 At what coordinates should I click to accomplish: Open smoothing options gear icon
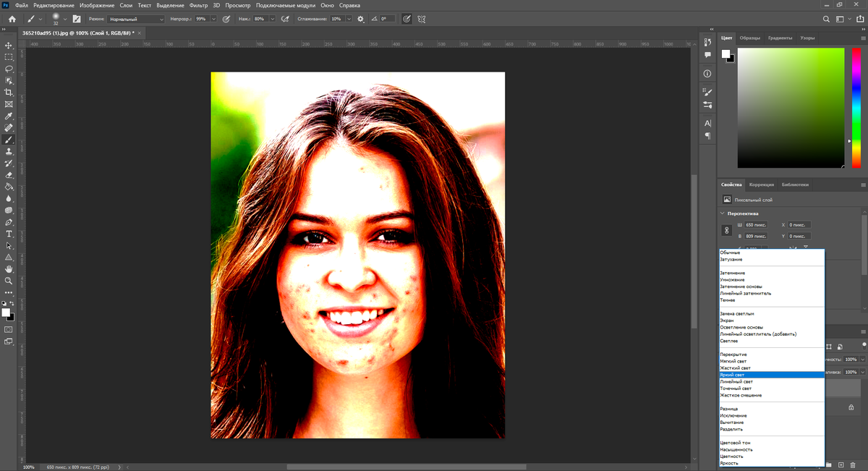click(x=361, y=19)
